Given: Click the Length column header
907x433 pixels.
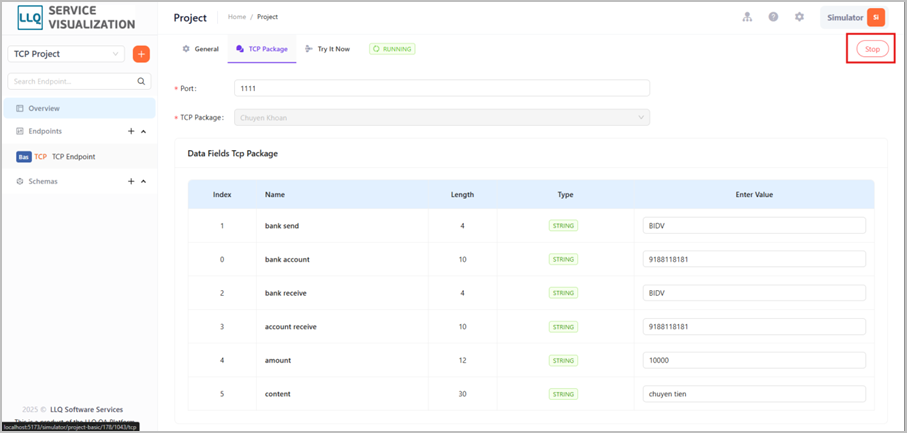Looking at the screenshot, I should [x=462, y=195].
